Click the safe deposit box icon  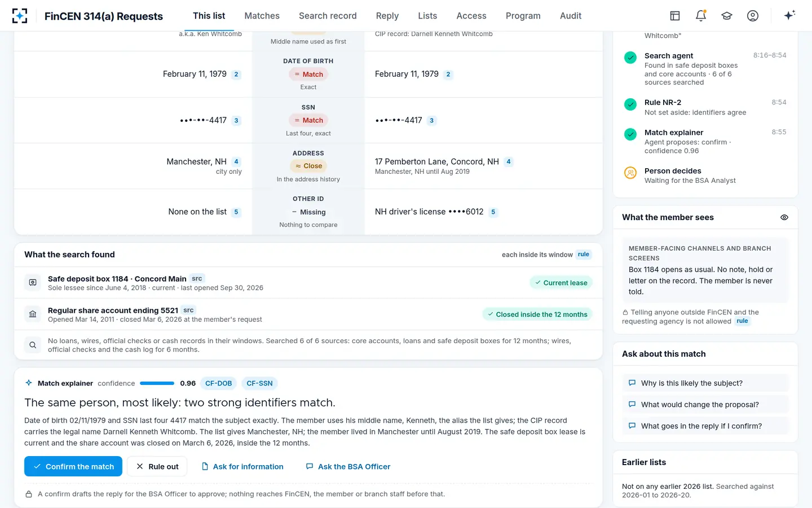[33, 282]
